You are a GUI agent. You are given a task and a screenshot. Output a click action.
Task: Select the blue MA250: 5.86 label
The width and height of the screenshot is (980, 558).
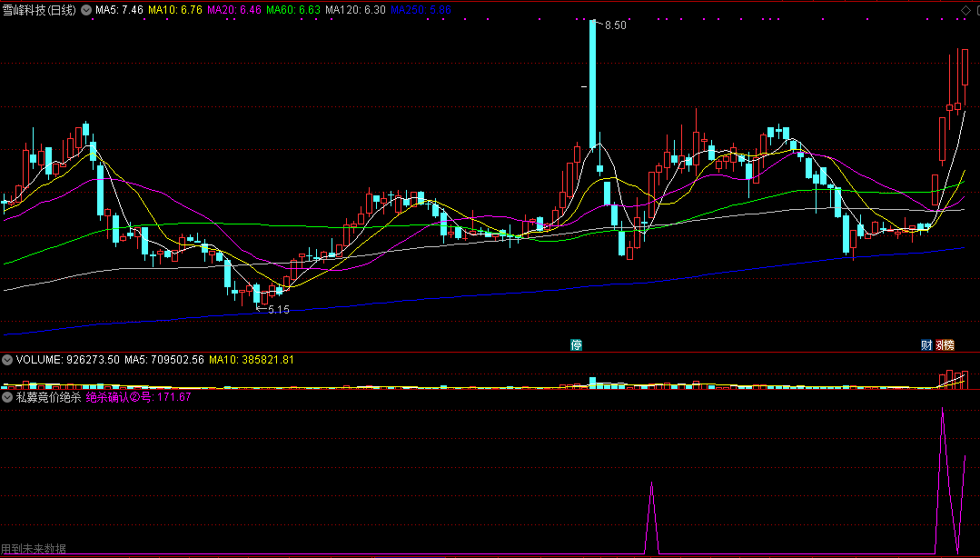tap(421, 10)
